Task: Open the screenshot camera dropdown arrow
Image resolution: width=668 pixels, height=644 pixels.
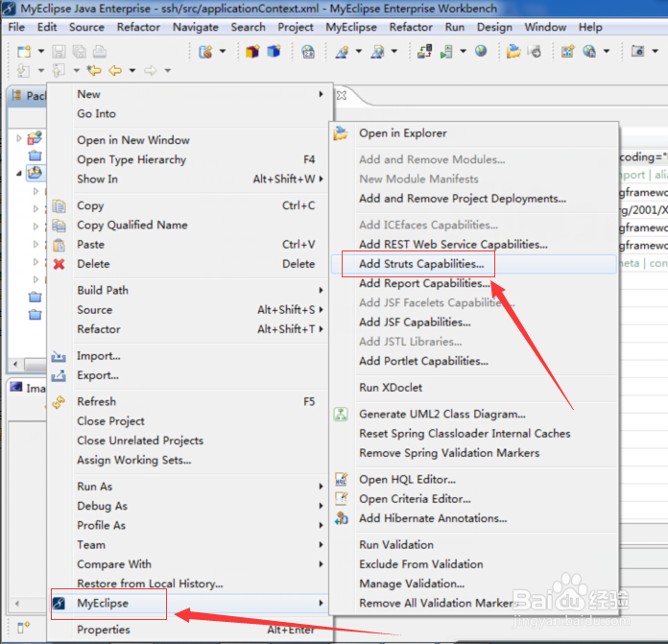Action: pos(656,51)
